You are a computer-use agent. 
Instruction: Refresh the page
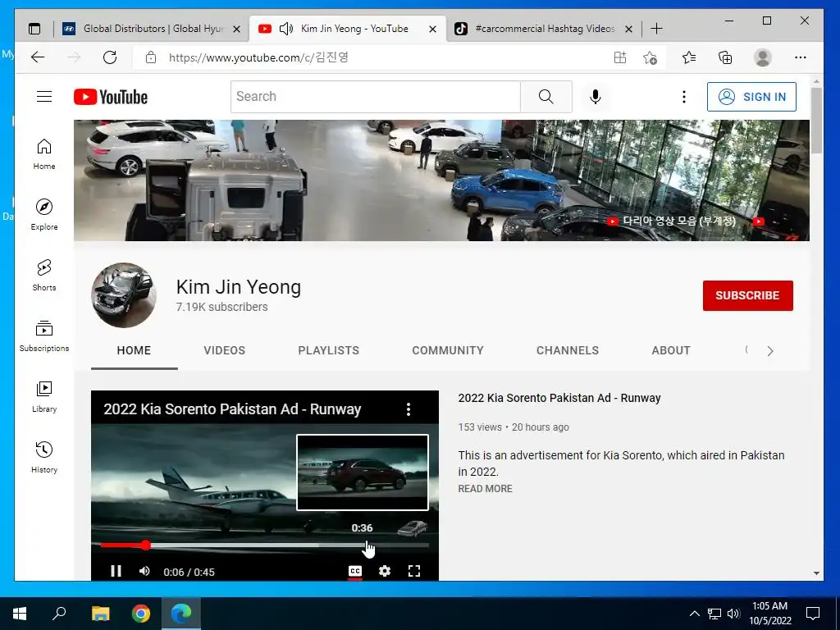[110, 57]
